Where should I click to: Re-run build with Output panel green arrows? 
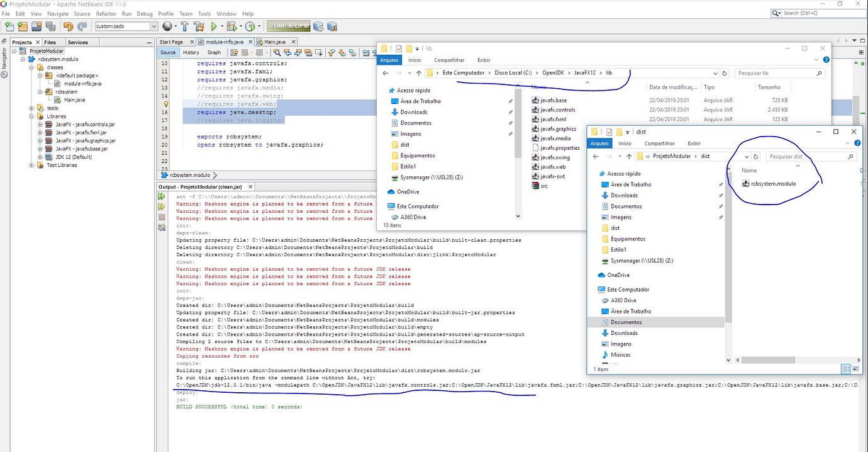click(162, 197)
